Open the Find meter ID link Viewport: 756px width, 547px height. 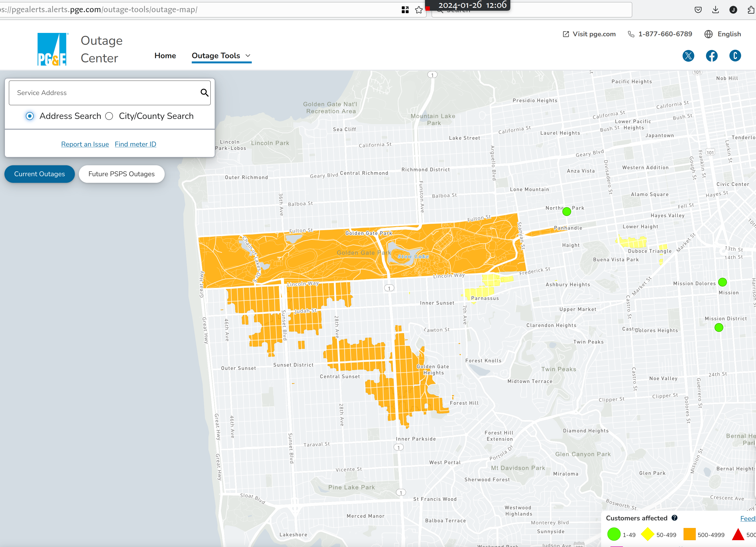click(x=135, y=144)
